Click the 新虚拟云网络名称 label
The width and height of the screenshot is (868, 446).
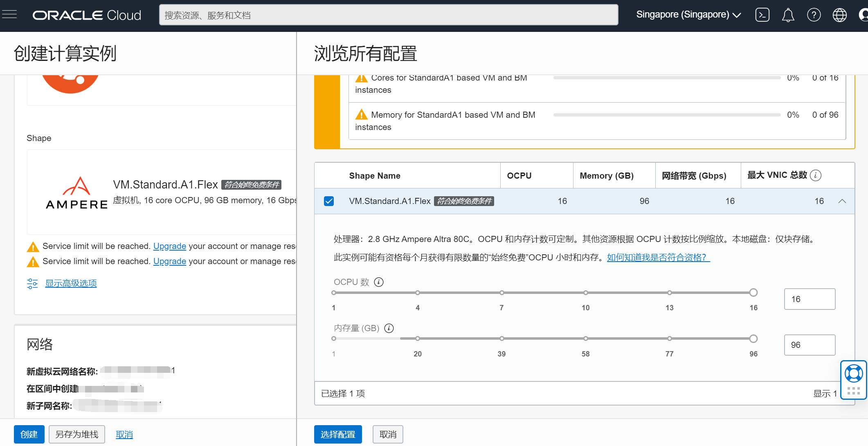(62, 371)
